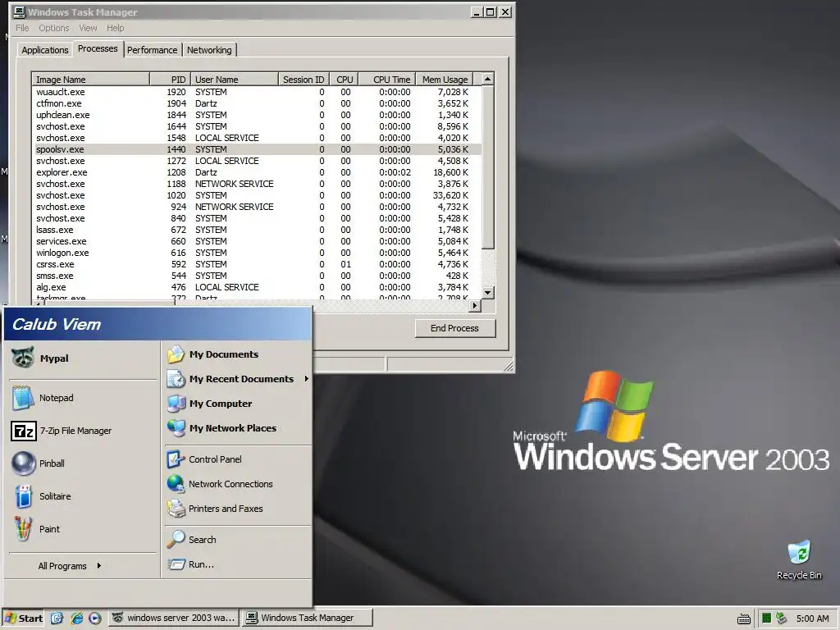
Task: Open the Recycle Bin on desktop
Action: [x=799, y=559]
